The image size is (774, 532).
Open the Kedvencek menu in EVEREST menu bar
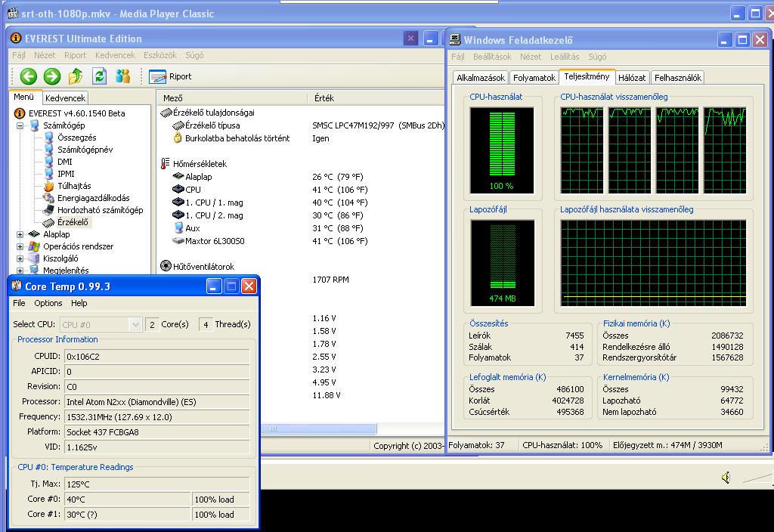(115, 55)
